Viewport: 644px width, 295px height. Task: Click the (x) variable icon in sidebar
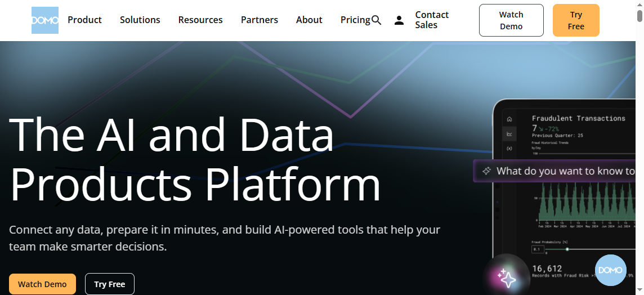[509, 148]
